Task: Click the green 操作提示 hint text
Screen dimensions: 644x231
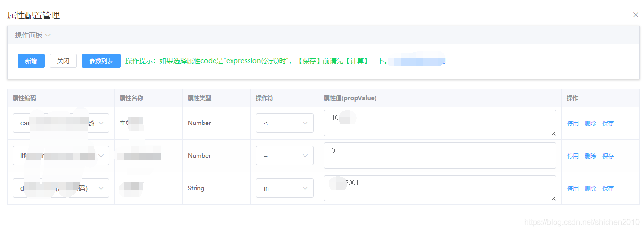Action: (256, 61)
